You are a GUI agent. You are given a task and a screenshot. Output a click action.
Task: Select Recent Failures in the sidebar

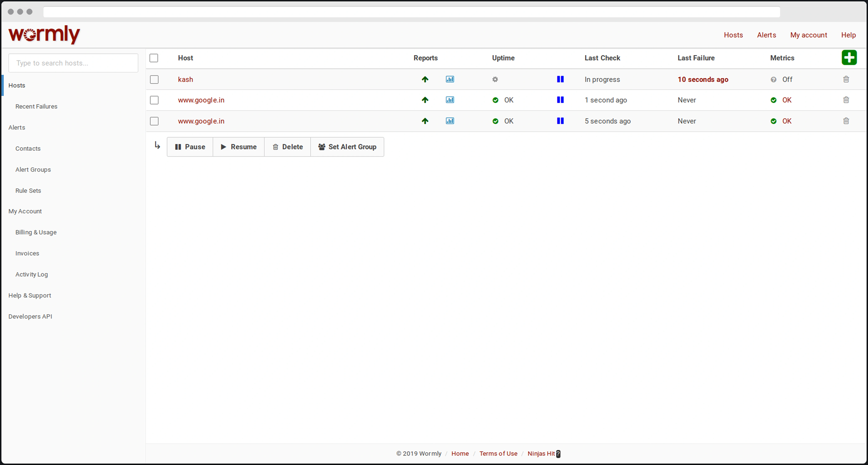[x=36, y=107]
